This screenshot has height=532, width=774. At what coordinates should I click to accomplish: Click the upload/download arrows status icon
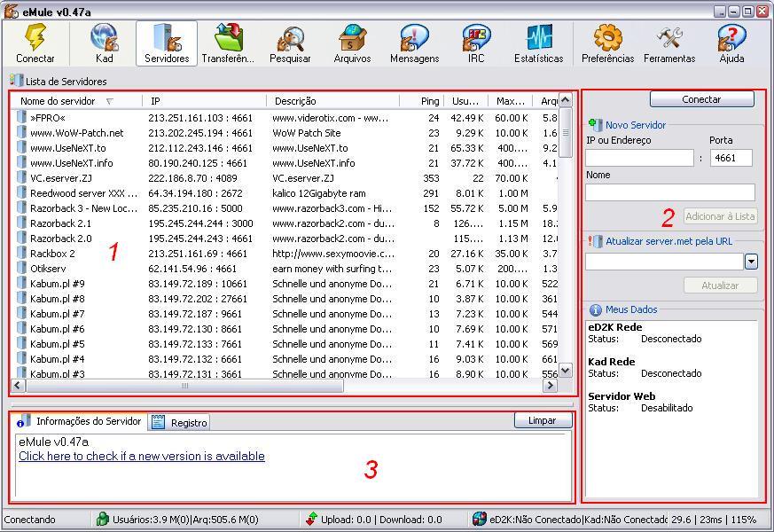pos(311,519)
